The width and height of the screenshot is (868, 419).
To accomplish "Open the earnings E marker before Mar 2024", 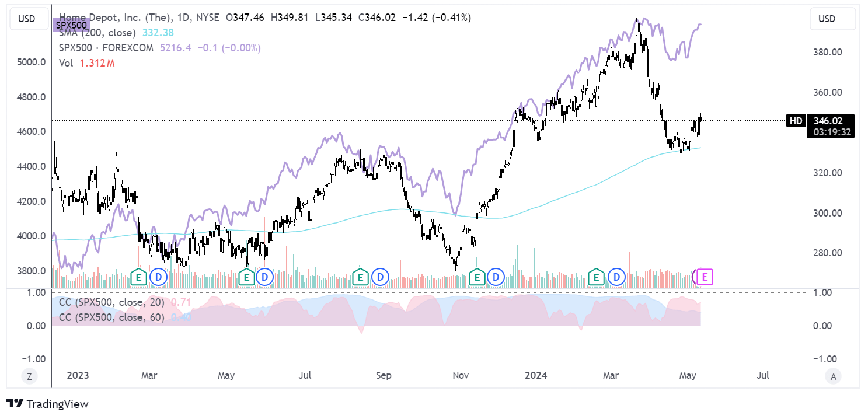I will tap(596, 277).
